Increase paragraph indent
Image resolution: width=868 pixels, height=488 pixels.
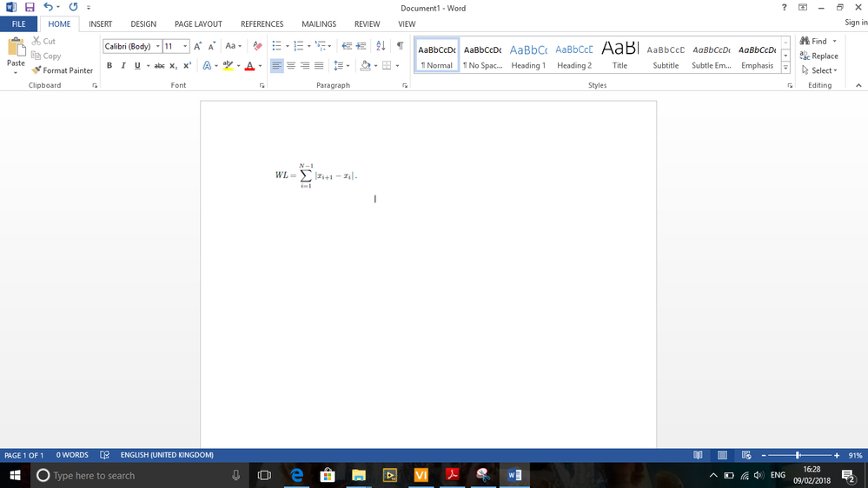(x=361, y=46)
